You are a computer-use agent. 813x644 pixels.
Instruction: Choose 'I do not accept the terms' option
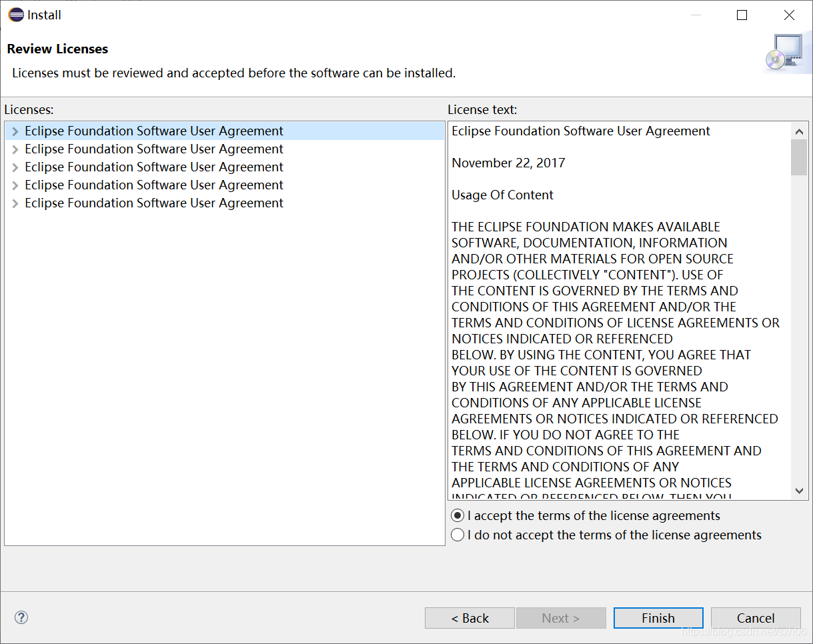click(x=606, y=535)
